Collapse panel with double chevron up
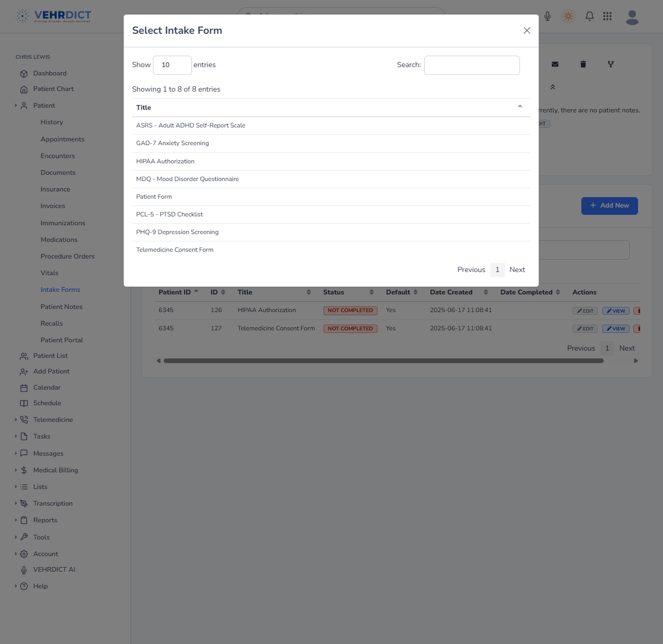The width and height of the screenshot is (663, 644). tap(553, 87)
